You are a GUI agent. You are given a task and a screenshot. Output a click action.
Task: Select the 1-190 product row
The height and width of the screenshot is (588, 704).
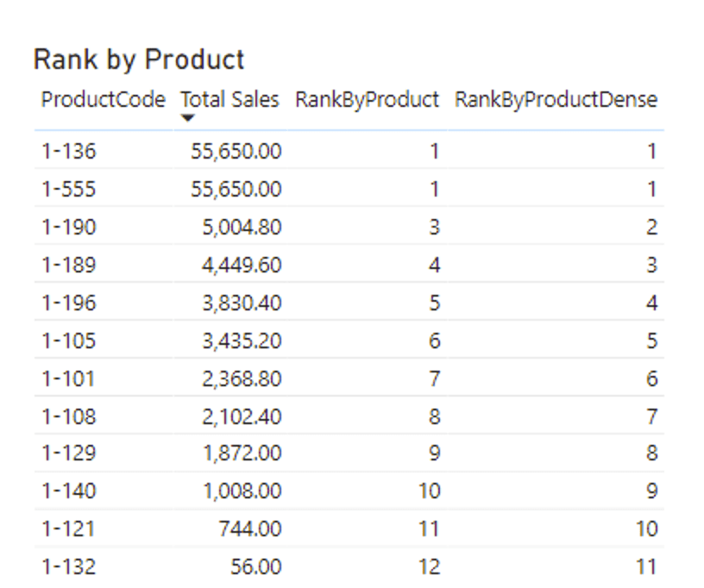pyautogui.click(x=69, y=228)
